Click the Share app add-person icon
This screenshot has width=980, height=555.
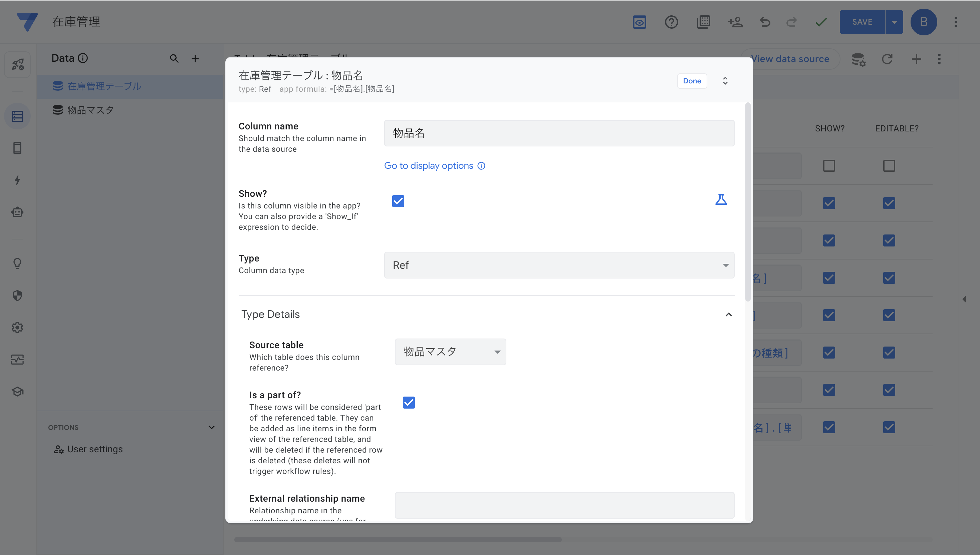click(735, 22)
